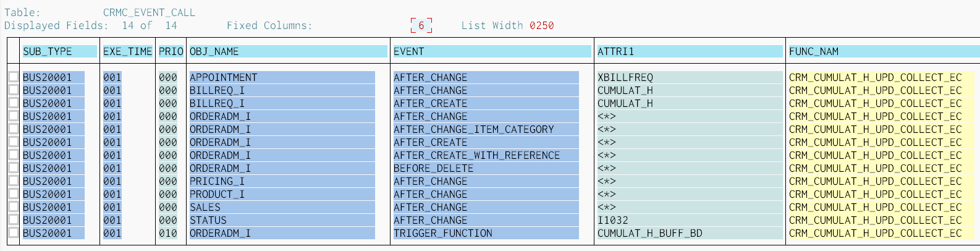
Task: Select the APPOINTMENT row checkbox
Action: (14, 77)
